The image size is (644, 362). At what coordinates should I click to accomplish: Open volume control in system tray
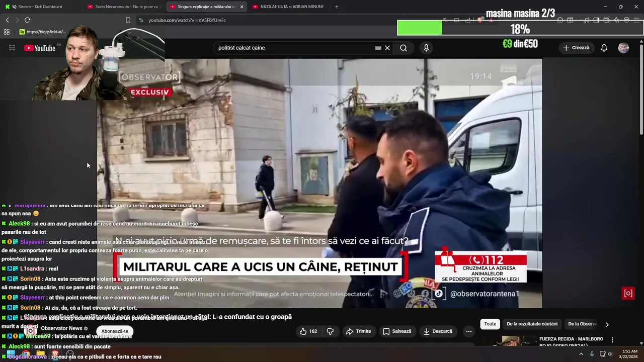tap(610, 354)
